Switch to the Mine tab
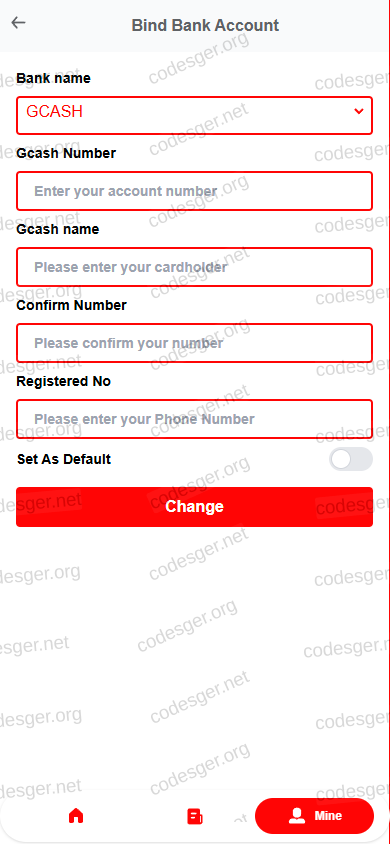 314,816
